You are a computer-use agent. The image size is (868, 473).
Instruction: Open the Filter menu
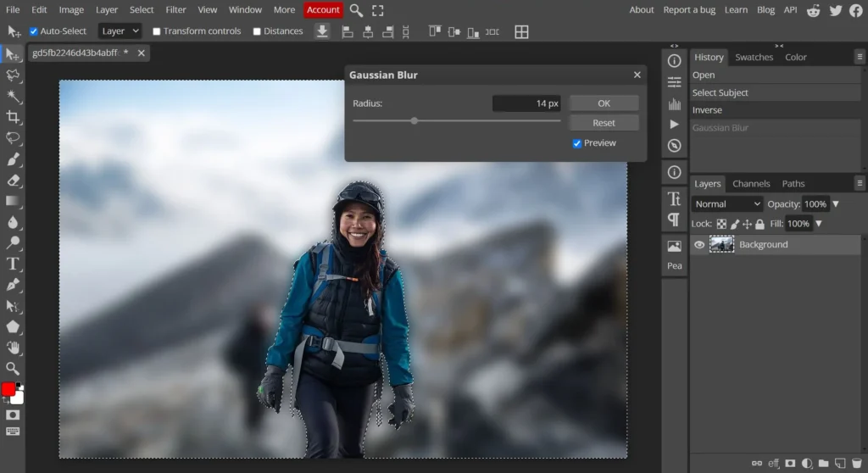[175, 10]
